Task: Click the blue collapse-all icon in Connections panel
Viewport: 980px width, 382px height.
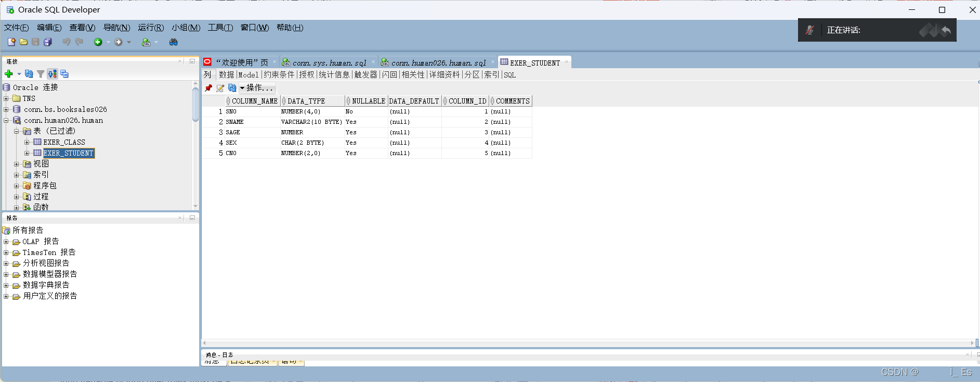Action: coord(64,74)
